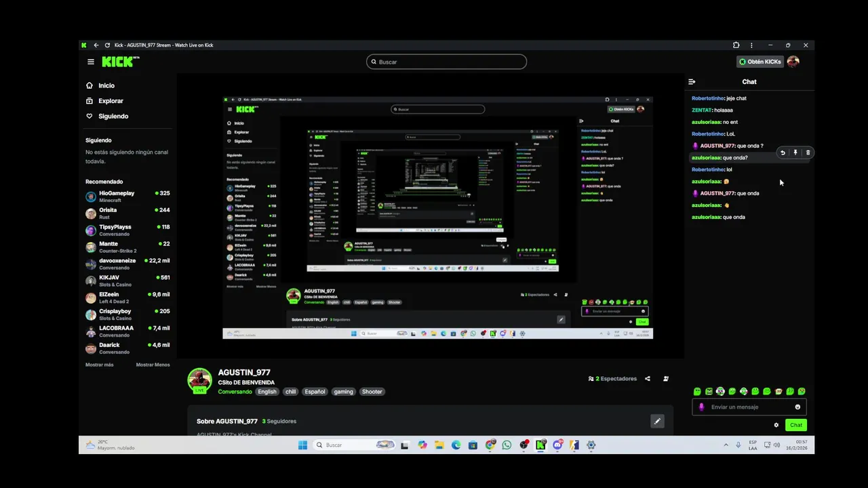Click the taskbar Buscar search box
Screen dimensions: 868x488
coord(354,445)
